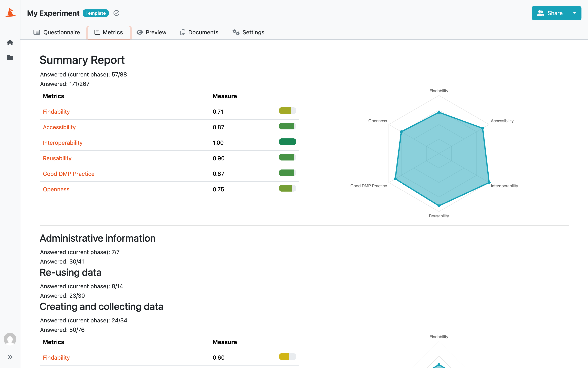
Task: Click the Findability 0.60 progress bar
Action: (287, 357)
